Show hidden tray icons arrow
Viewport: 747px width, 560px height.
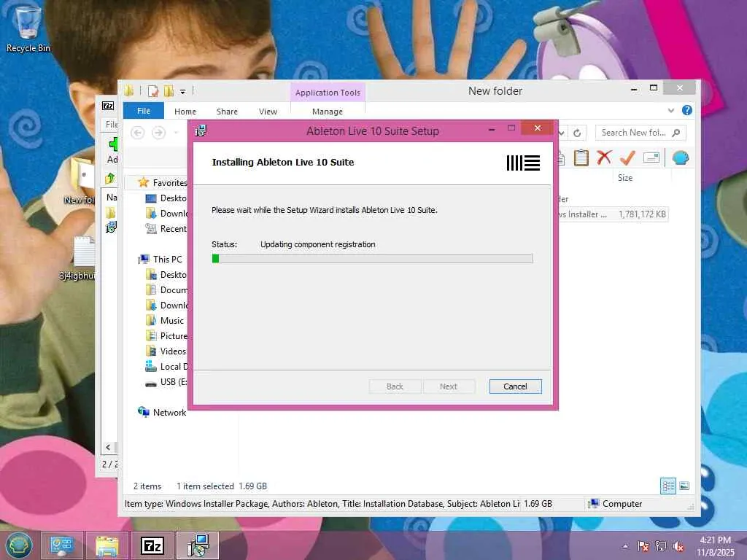click(625, 546)
